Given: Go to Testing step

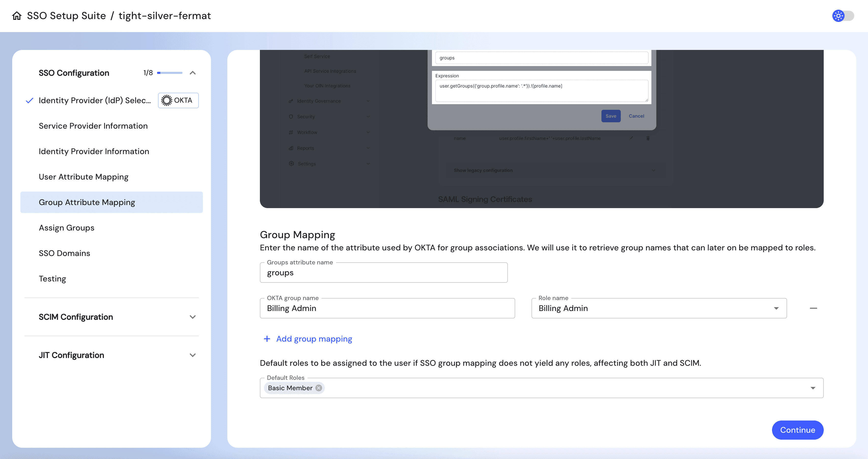Looking at the screenshot, I should coord(52,279).
